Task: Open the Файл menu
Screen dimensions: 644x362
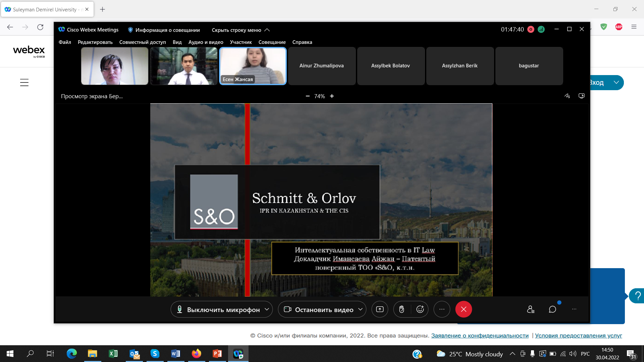Action: tap(65, 42)
